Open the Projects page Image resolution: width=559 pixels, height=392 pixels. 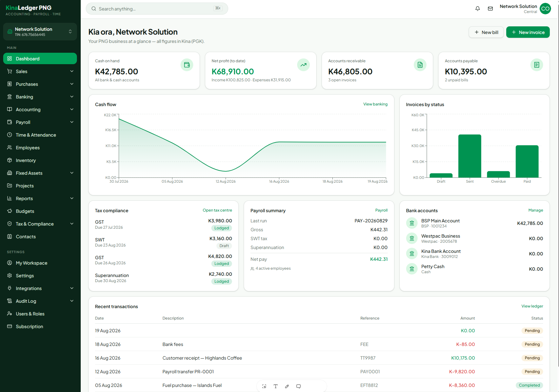[40, 186]
